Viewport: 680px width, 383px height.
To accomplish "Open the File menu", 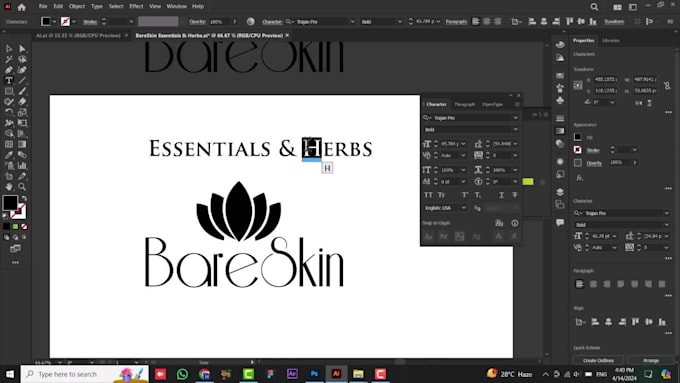I will (43, 7).
